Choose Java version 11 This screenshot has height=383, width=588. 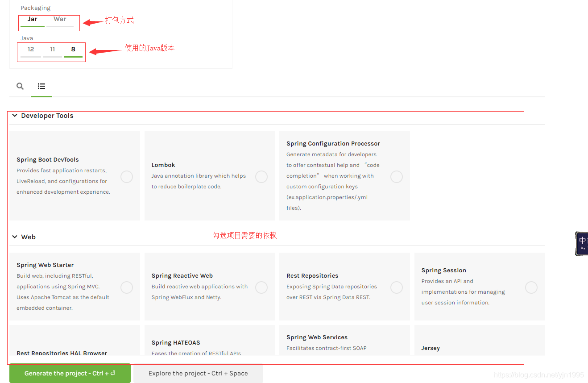click(53, 51)
